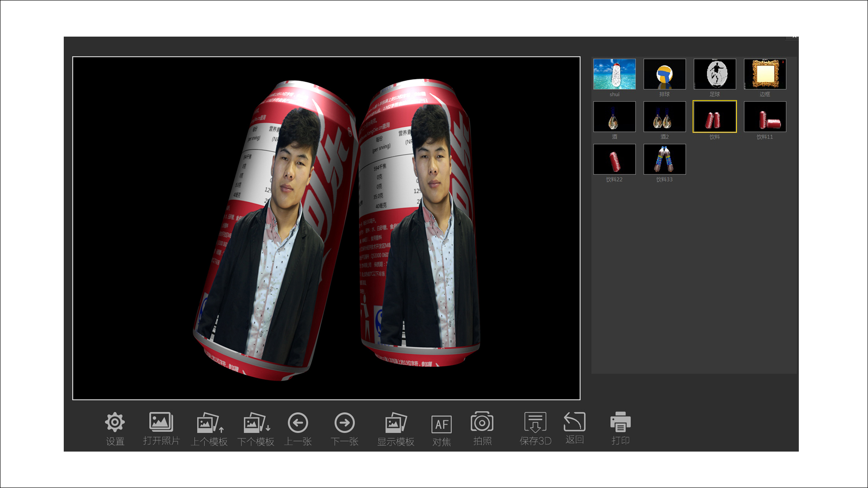Select the 边框 frame template thumbnail

[x=765, y=74]
